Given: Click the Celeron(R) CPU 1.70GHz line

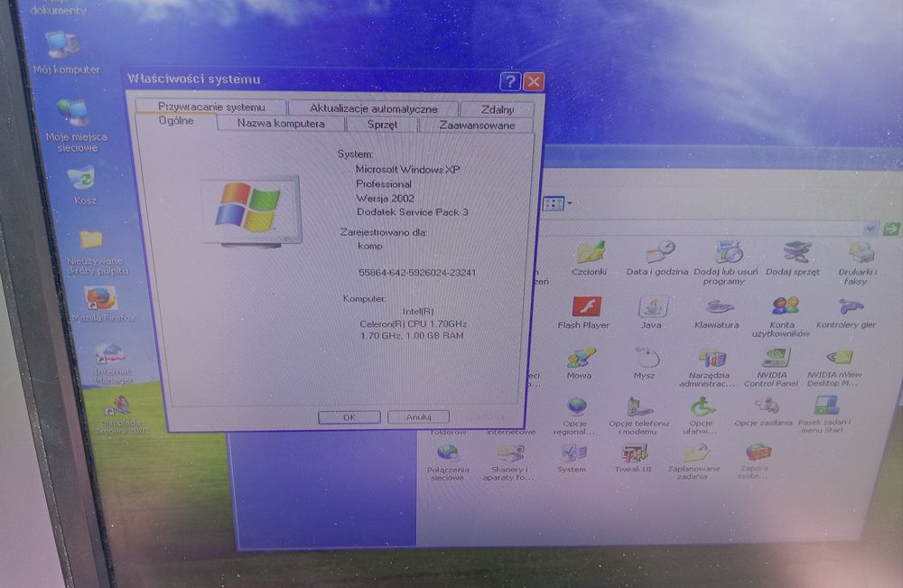Looking at the screenshot, I should (x=413, y=323).
